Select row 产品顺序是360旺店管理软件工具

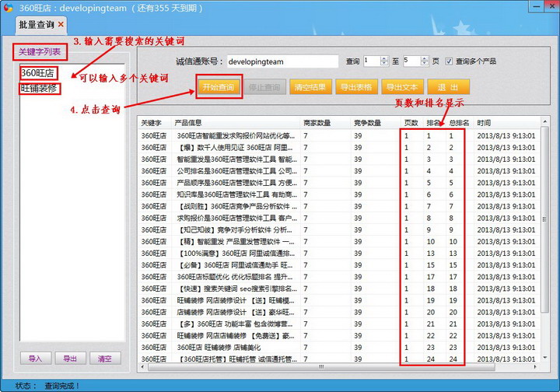pos(339,183)
